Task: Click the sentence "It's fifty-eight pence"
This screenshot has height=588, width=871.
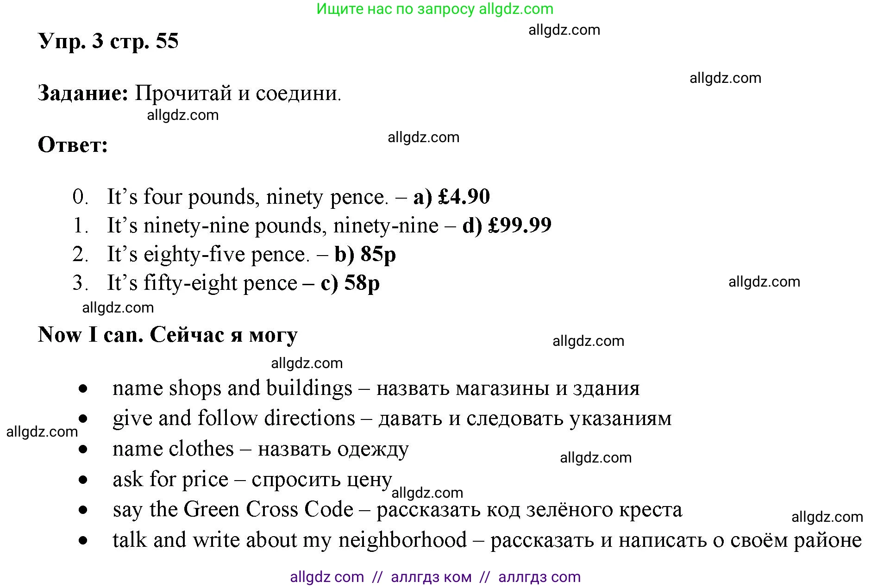Action: (x=202, y=283)
